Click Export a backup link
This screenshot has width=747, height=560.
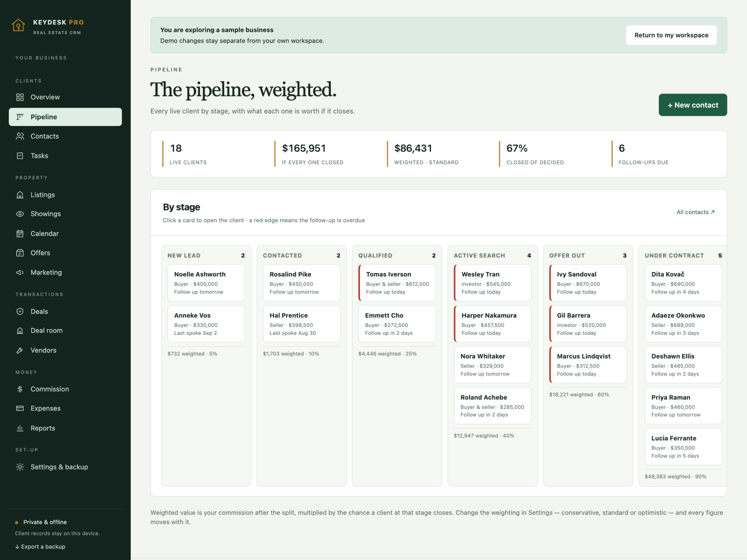(x=40, y=546)
